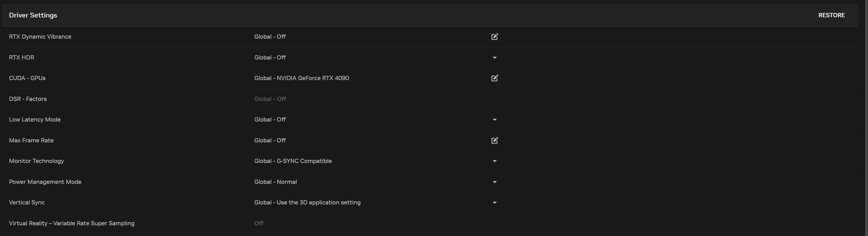
Task: Click the Driver Settings section header
Action: (x=33, y=15)
